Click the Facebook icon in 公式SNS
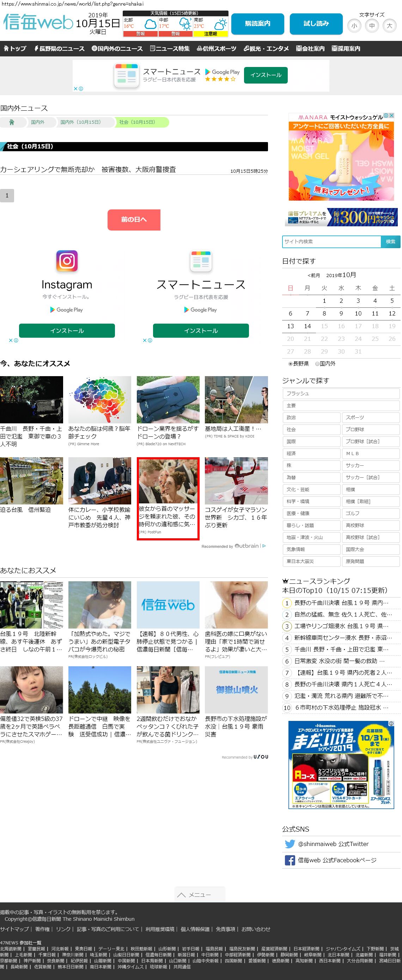 290,860
